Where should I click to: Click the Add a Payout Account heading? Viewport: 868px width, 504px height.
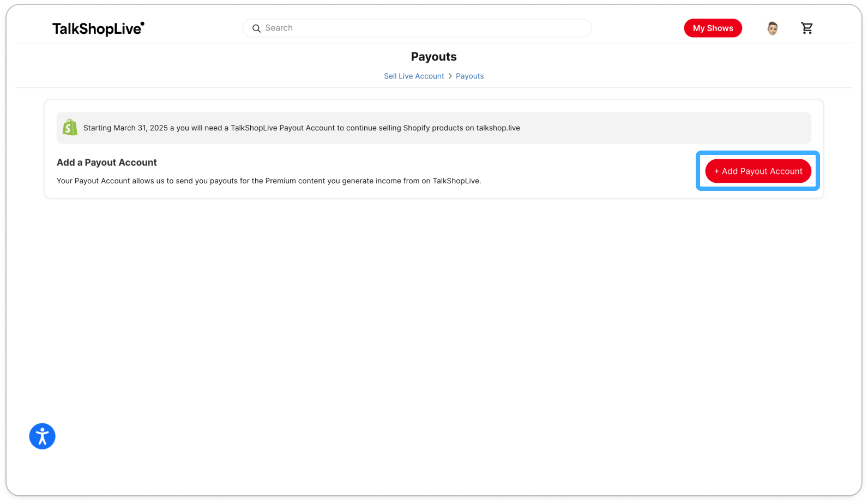point(107,163)
